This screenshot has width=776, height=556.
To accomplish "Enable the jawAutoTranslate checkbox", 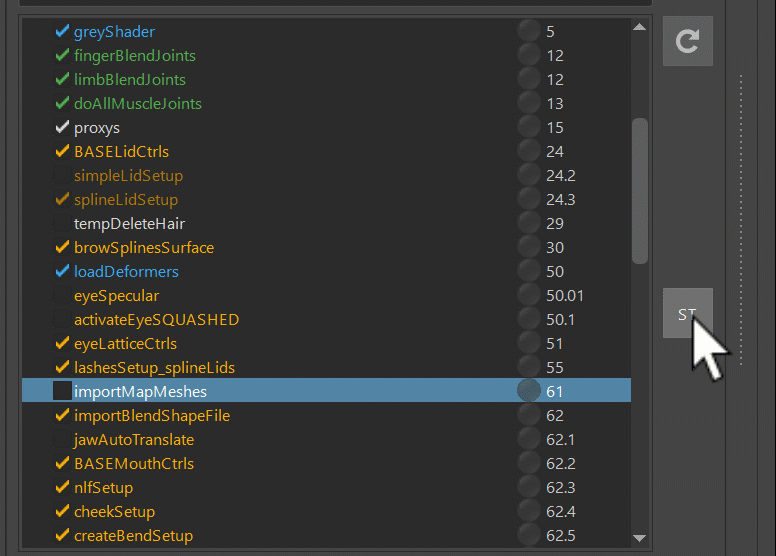I will (62, 440).
